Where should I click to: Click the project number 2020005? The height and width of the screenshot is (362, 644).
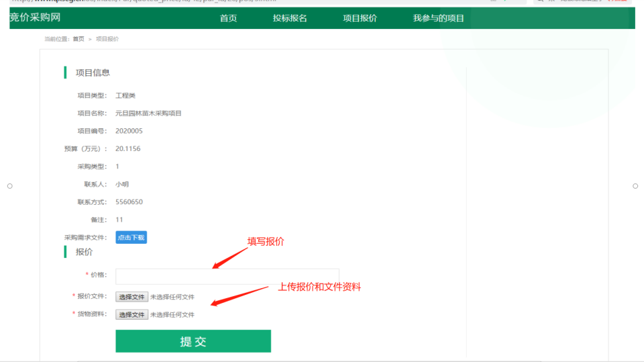[129, 131]
